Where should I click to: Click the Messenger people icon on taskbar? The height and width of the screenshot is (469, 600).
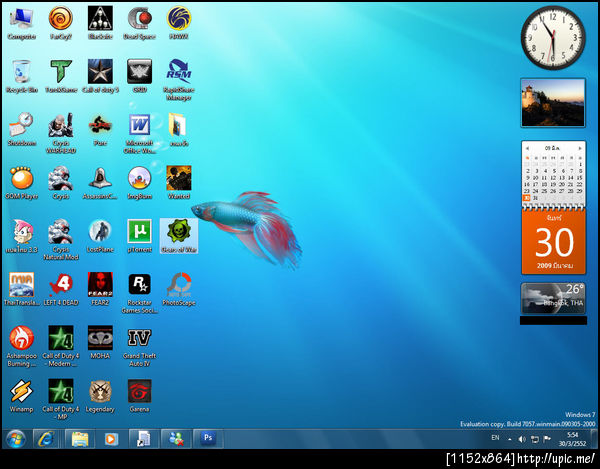coord(176,439)
